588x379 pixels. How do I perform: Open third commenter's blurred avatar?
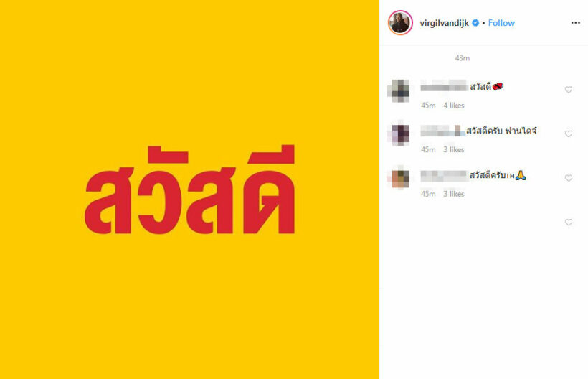[x=399, y=178]
